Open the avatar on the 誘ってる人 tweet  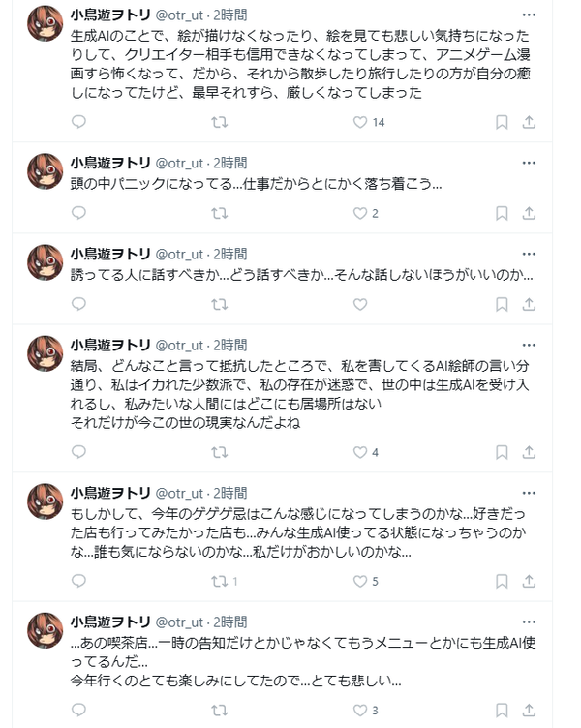pyautogui.click(x=45, y=262)
